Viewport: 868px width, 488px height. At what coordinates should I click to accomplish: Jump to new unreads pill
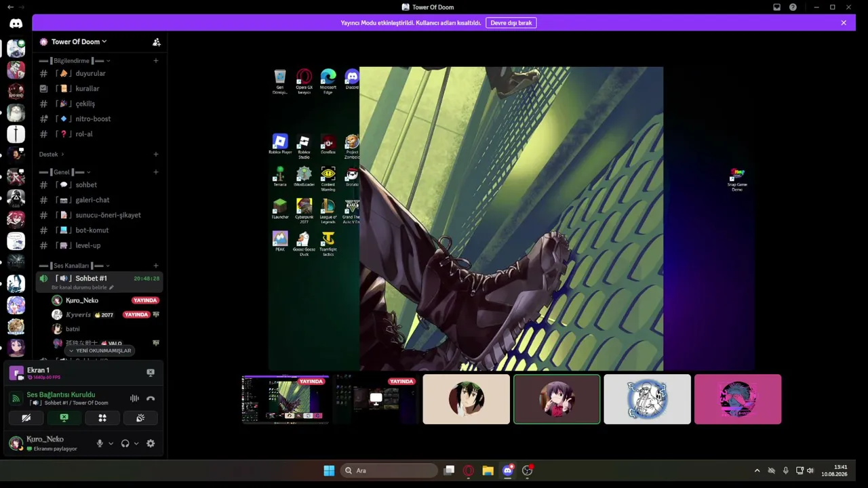pyautogui.click(x=100, y=350)
